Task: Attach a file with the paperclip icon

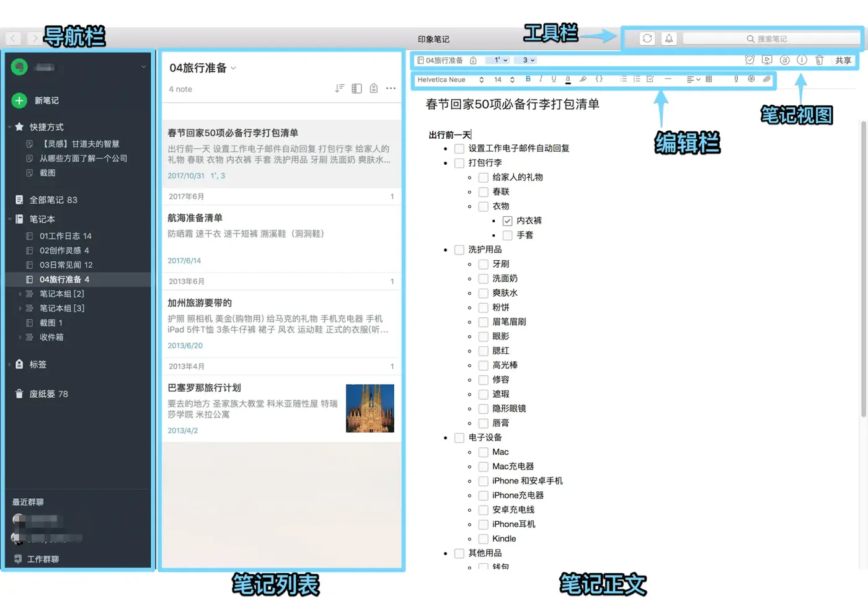Action: [767, 79]
